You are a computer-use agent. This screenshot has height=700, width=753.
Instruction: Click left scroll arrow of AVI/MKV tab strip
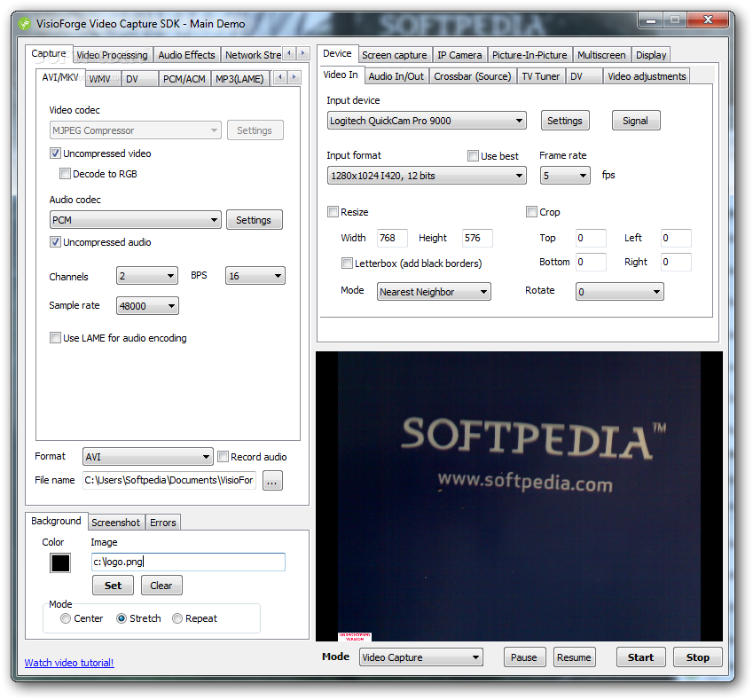click(280, 77)
